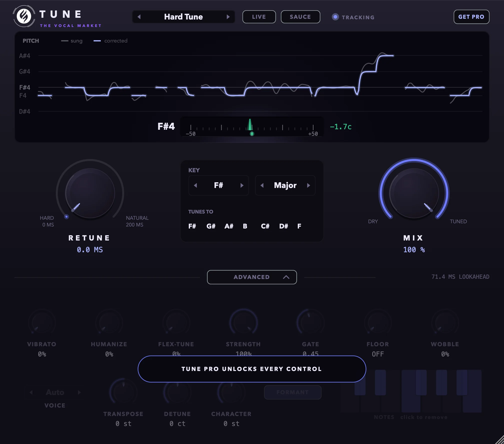The image size is (504, 444).
Task: Click the DRY label by MIX knob
Action: [x=373, y=221]
